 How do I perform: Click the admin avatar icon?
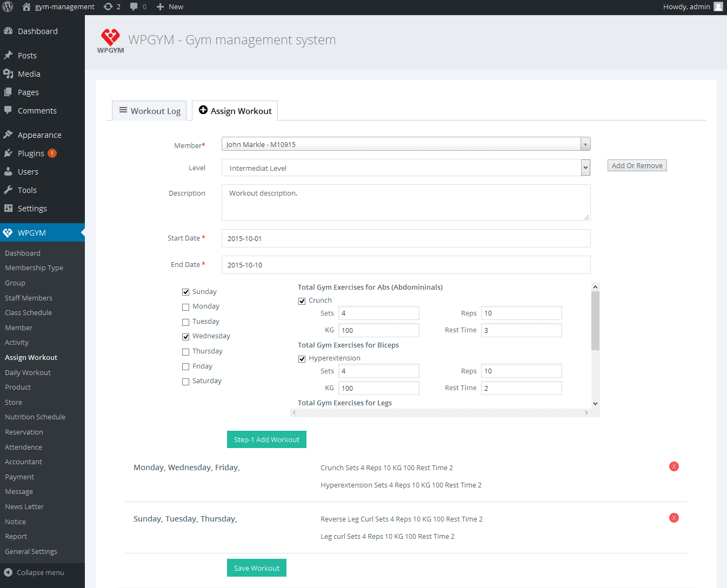coord(718,6)
